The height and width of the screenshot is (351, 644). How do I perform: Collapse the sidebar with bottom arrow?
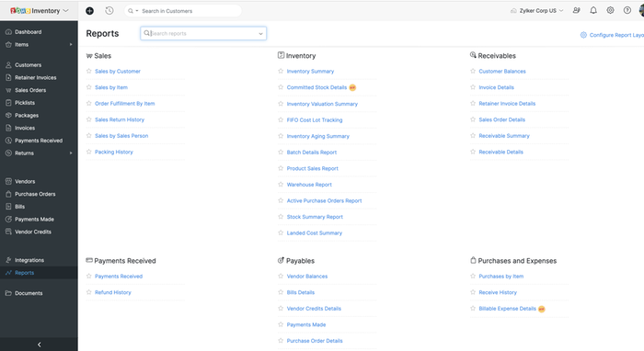[39, 345]
